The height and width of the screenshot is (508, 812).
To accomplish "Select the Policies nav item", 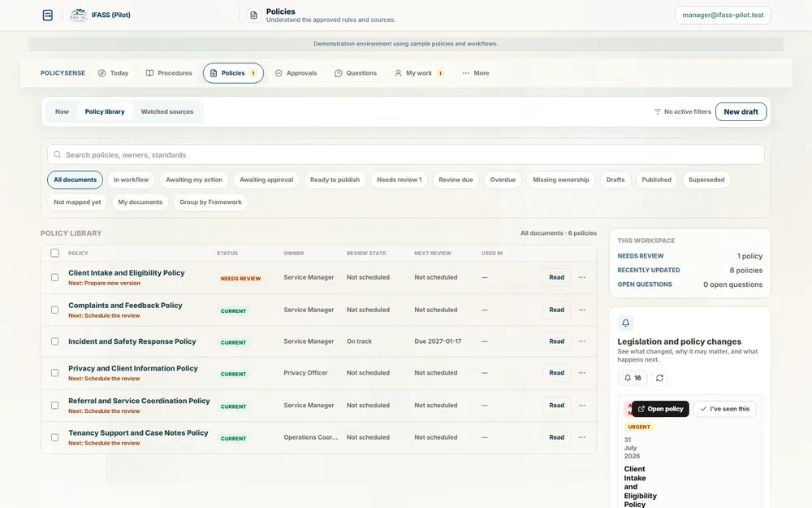I will tap(233, 73).
